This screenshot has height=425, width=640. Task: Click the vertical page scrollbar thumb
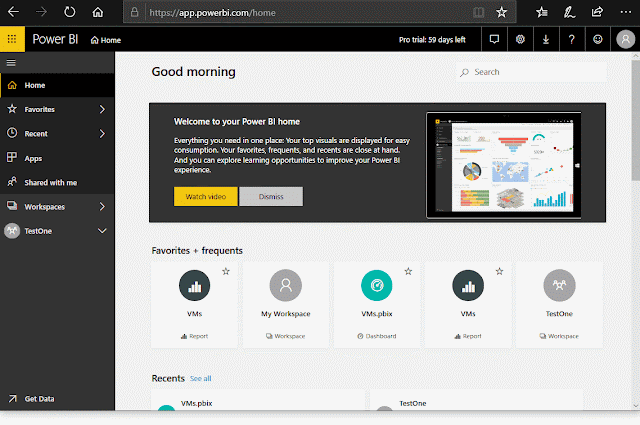coord(636,120)
